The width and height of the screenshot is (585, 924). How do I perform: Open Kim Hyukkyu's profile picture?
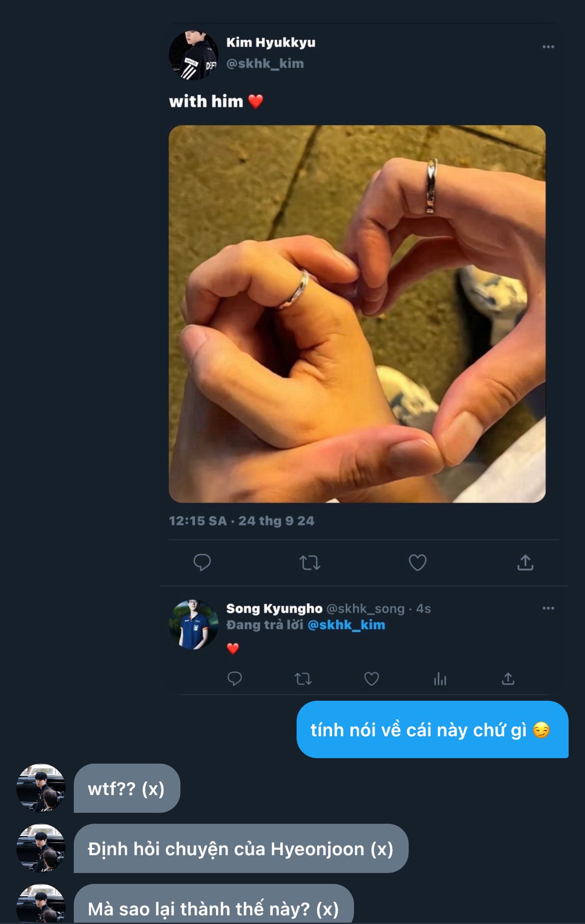coord(193,55)
